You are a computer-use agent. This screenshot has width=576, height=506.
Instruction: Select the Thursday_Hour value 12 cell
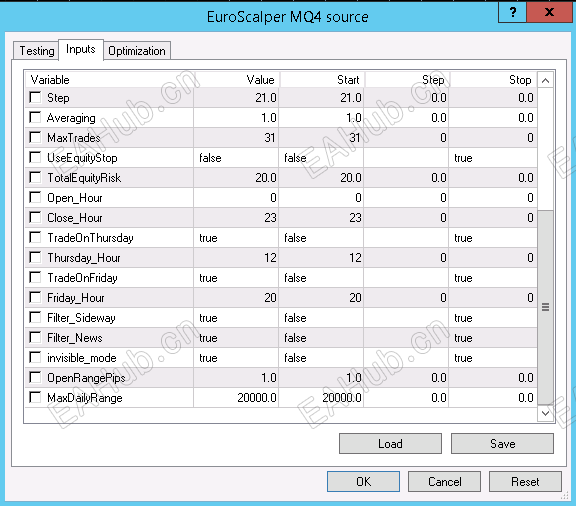pyautogui.click(x=236, y=258)
